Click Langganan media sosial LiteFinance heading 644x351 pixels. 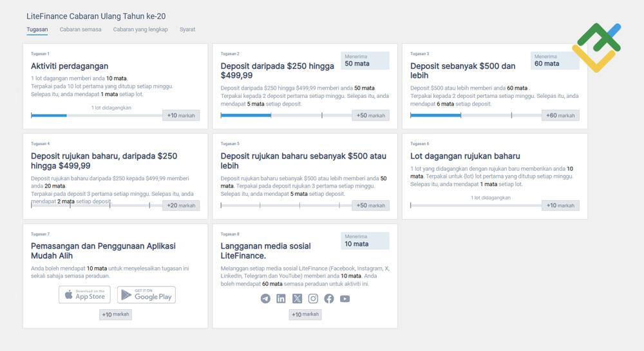click(x=266, y=251)
